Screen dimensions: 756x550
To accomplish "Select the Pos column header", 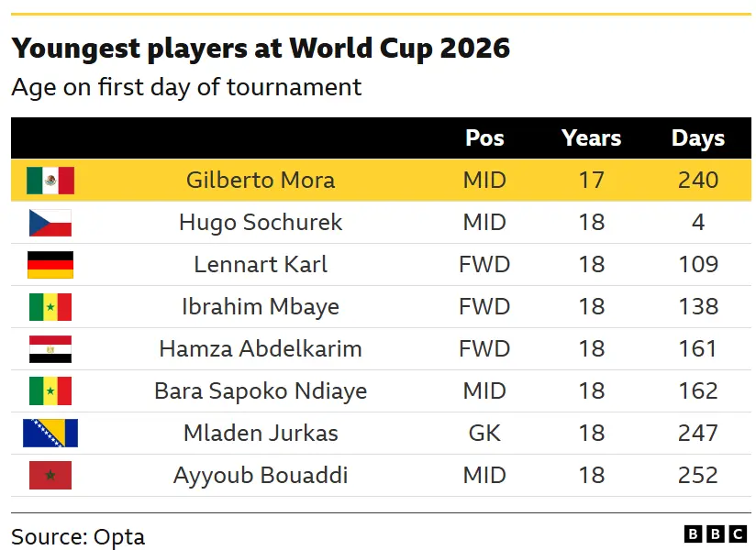I will 484,138.
